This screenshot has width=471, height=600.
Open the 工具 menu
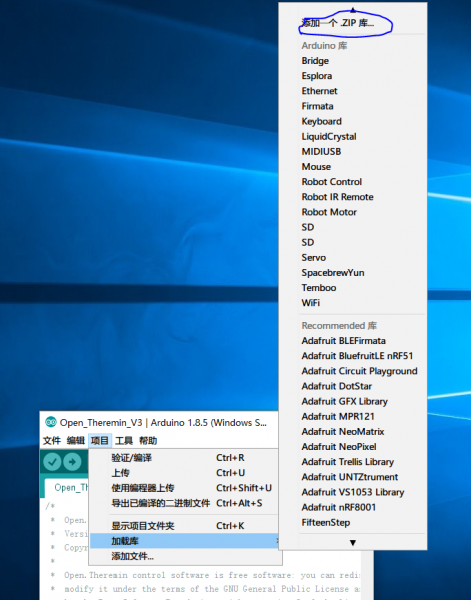124,441
